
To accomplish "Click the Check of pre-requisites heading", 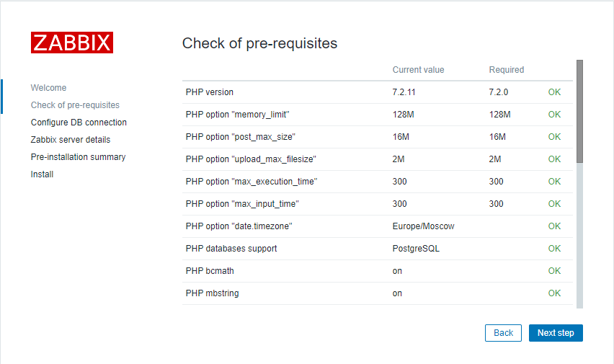I will coord(259,43).
